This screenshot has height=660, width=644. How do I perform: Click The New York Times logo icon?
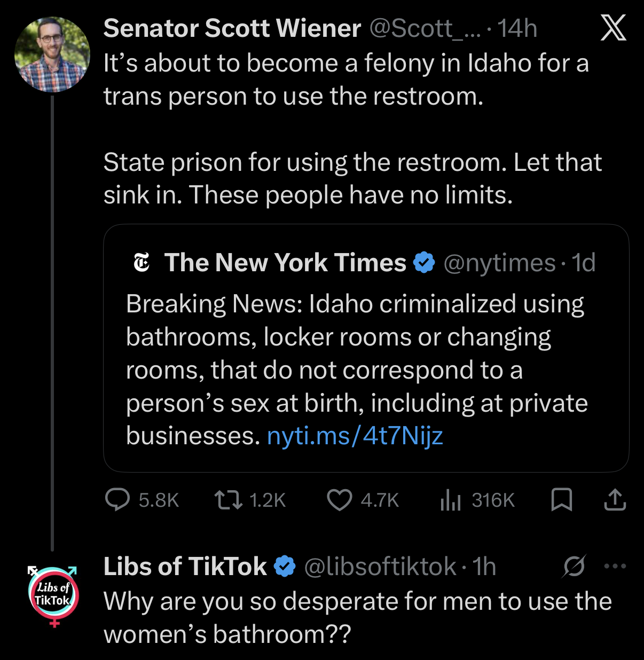click(x=142, y=263)
